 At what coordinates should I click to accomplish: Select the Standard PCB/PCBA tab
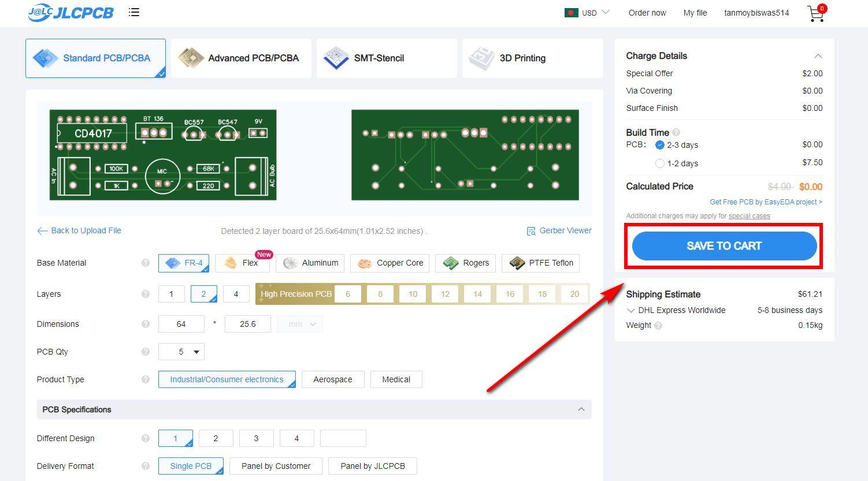tap(95, 58)
